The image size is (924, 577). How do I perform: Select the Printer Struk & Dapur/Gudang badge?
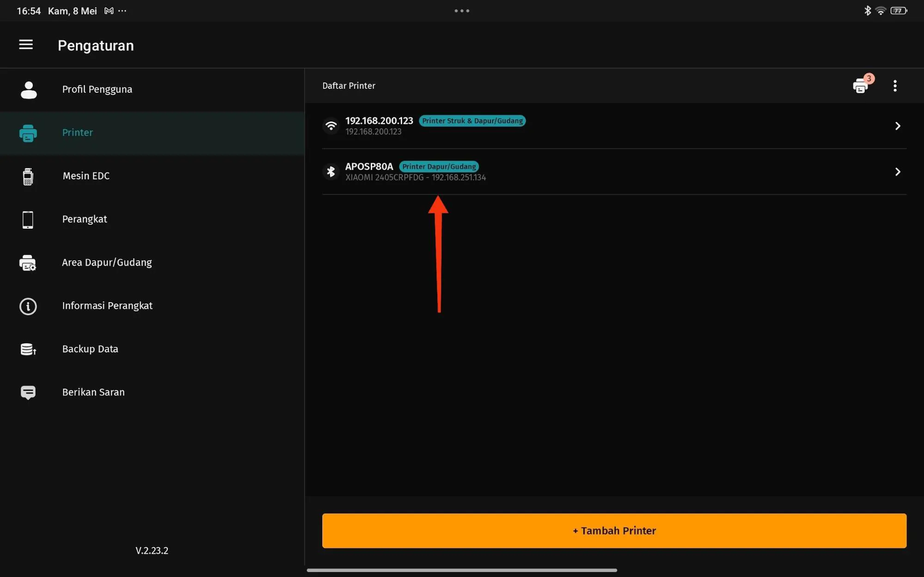472,121
